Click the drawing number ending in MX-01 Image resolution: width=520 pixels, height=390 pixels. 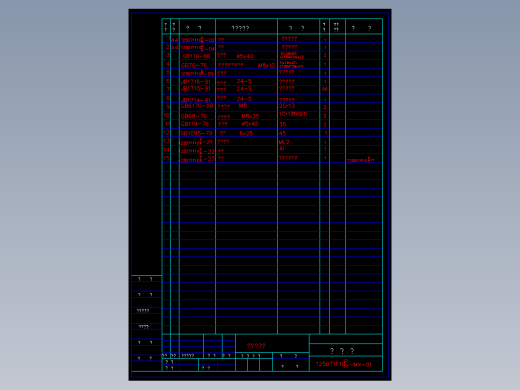coord(343,364)
